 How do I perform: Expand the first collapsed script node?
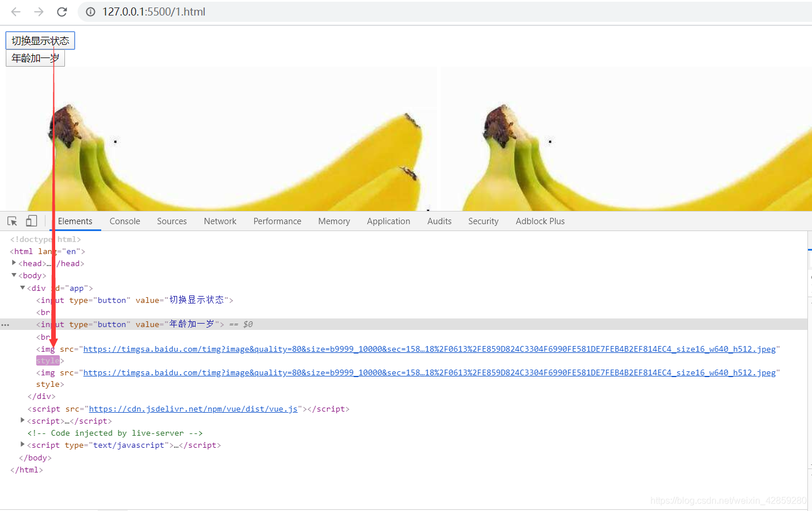(x=22, y=420)
